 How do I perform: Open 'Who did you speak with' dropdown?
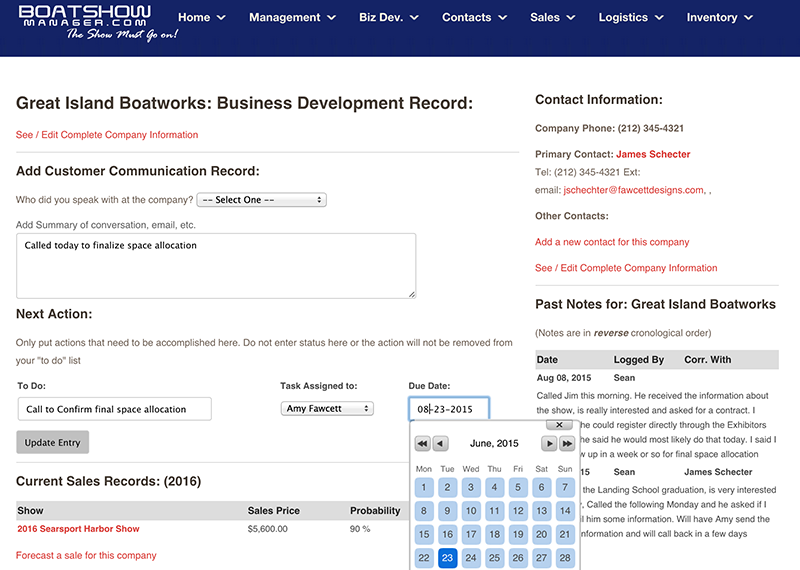[262, 200]
